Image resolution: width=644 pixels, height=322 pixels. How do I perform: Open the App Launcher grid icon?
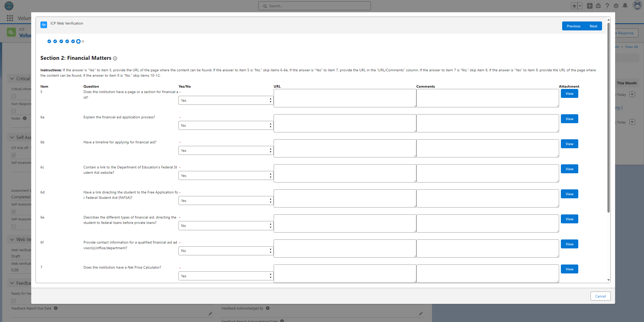click(x=10, y=18)
